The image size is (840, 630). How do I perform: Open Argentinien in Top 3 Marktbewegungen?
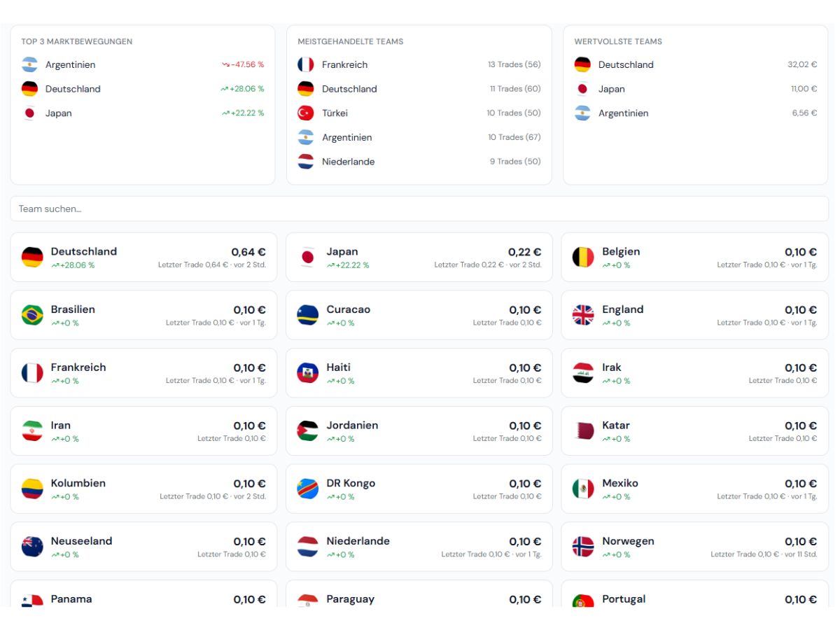143,64
